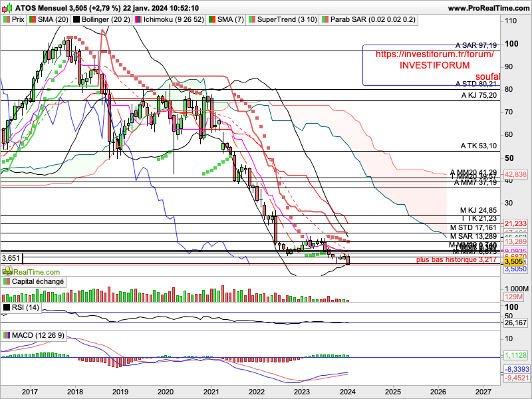This screenshot has width=532, height=399.
Task: Click the 1 000M volume axis label
Action: click(x=517, y=289)
